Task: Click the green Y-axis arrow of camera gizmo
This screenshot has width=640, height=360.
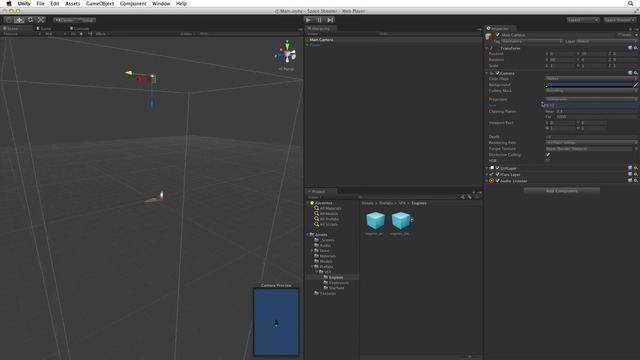Action: click(x=129, y=73)
